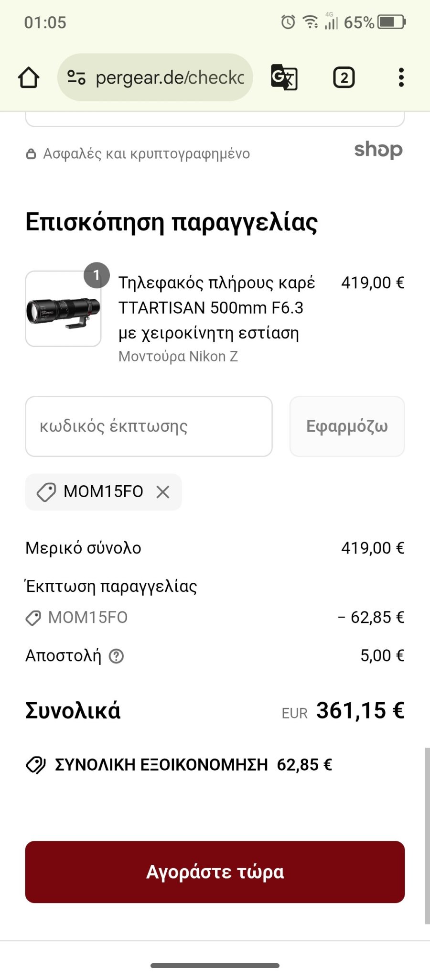Screen dimensions: 430x980
Task: Open the browser three-dot menu
Action: point(401,77)
